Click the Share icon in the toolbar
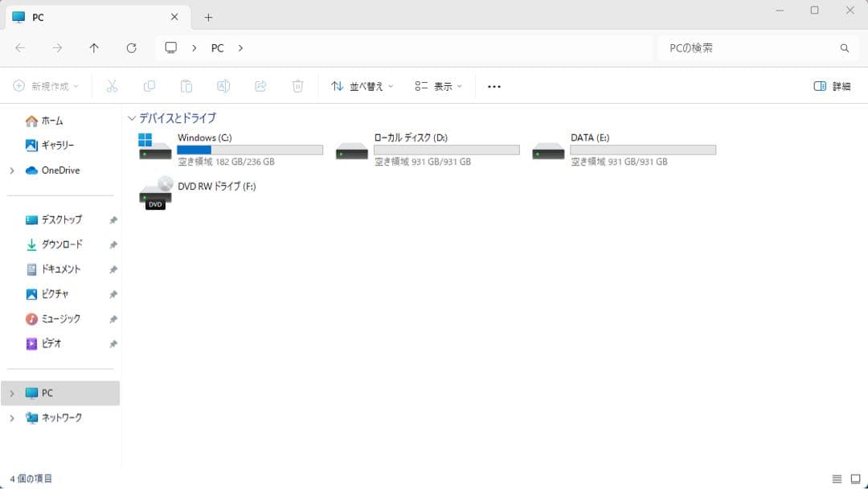The image size is (868, 489). click(x=260, y=86)
